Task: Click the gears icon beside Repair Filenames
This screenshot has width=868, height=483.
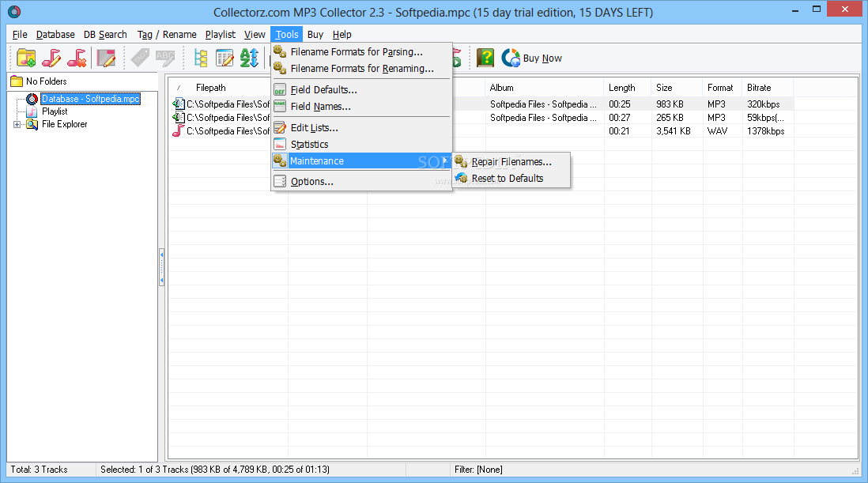Action: tap(461, 161)
